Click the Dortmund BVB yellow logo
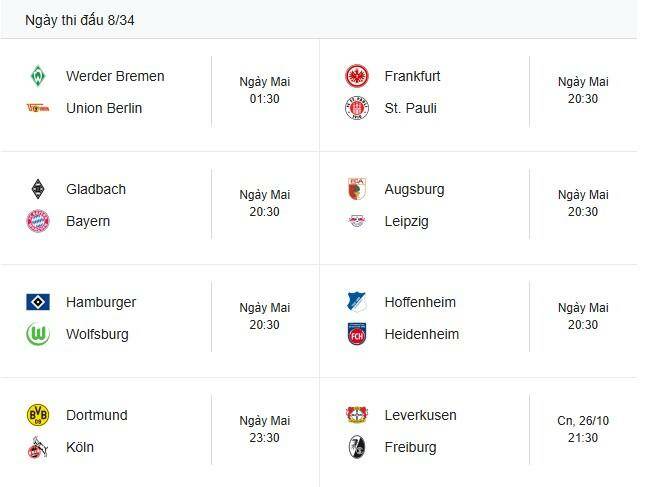649x487 pixels. tap(38, 415)
